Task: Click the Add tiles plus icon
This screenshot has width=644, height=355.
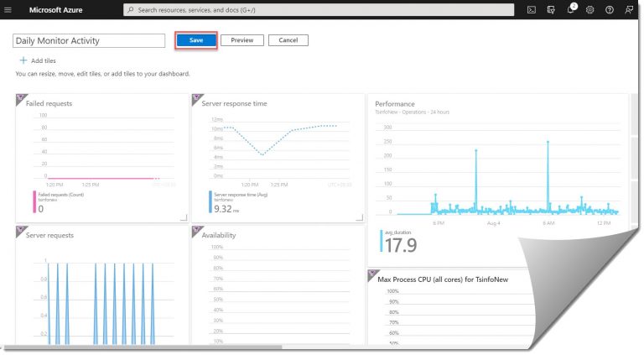Action: pyautogui.click(x=23, y=60)
